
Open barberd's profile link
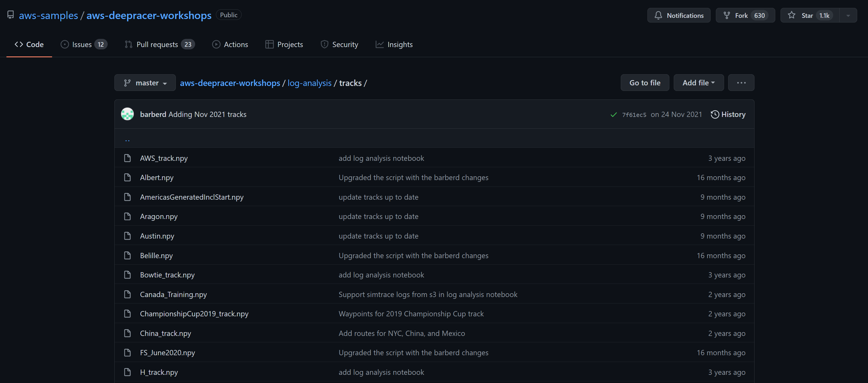point(153,115)
